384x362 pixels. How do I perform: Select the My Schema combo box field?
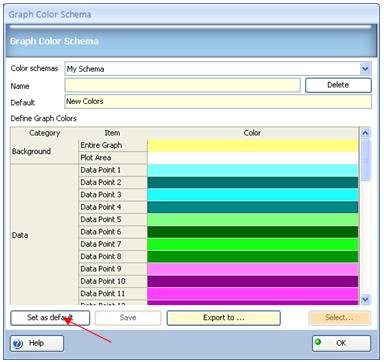[218, 69]
